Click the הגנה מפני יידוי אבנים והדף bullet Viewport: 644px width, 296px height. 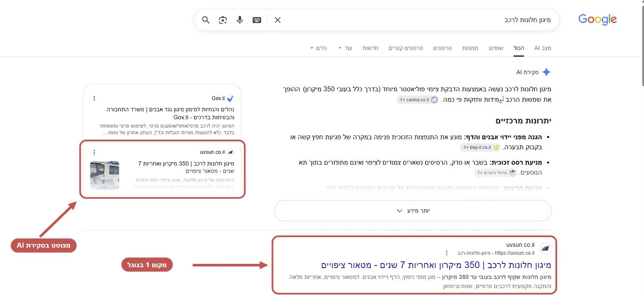point(504,137)
